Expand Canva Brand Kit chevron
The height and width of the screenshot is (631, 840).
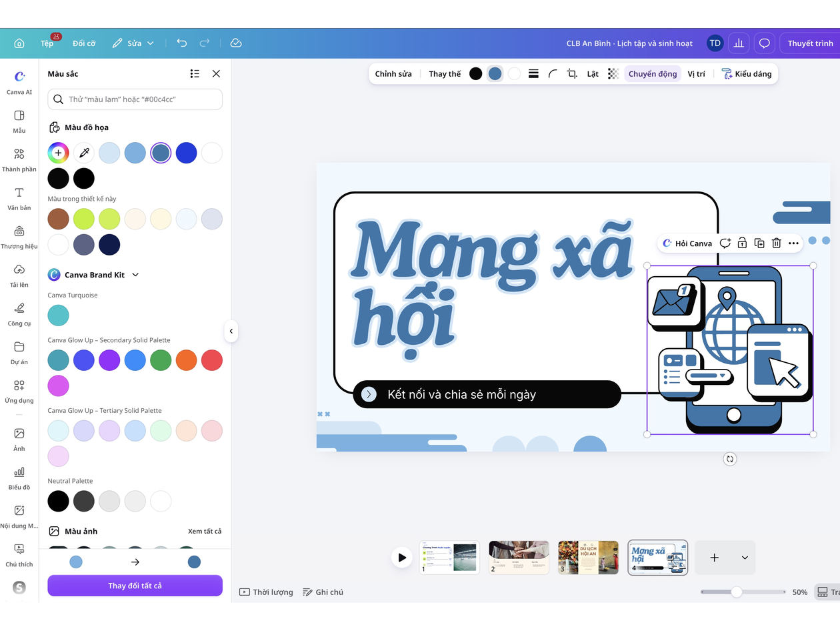135,275
